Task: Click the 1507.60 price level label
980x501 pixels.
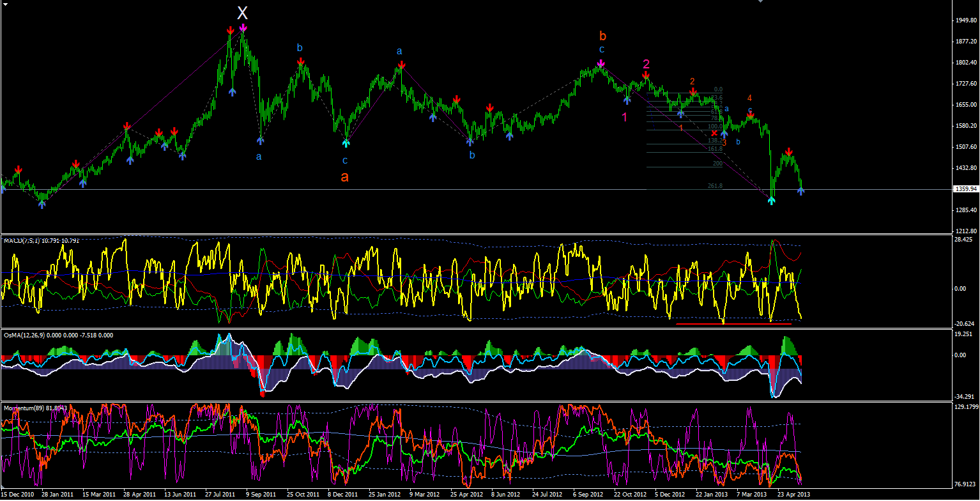Action: point(965,147)
